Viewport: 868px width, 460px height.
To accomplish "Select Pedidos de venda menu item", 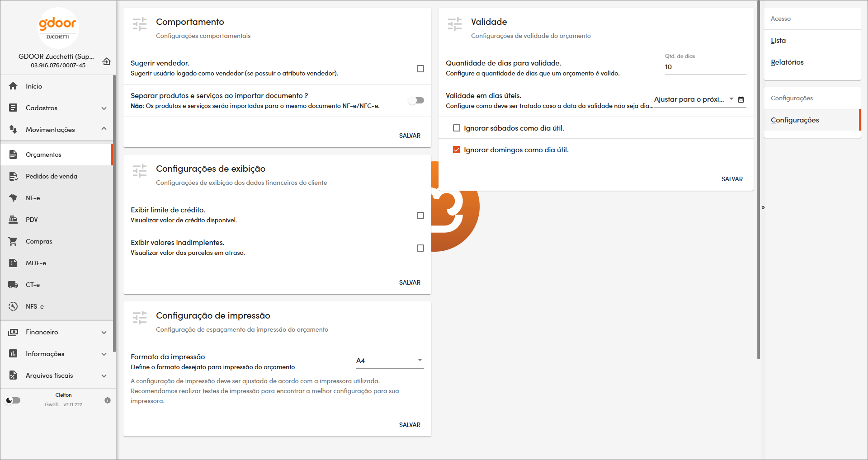I will click(57, 176).
